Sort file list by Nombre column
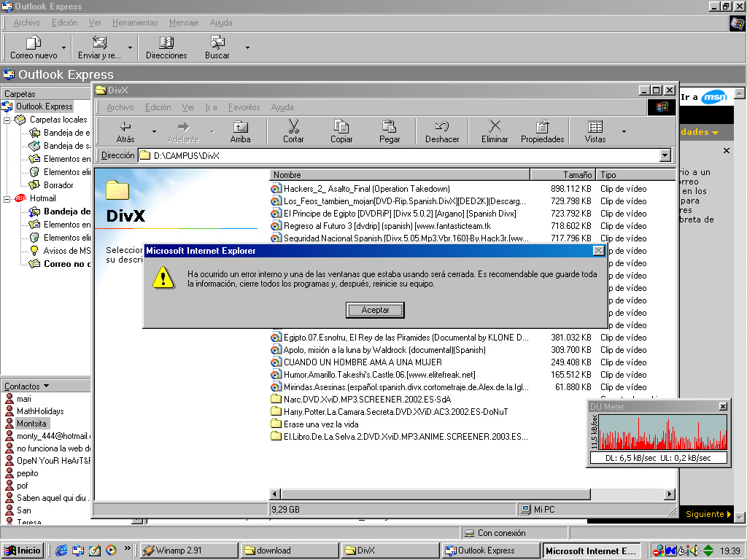 click(x=400, y=175)
